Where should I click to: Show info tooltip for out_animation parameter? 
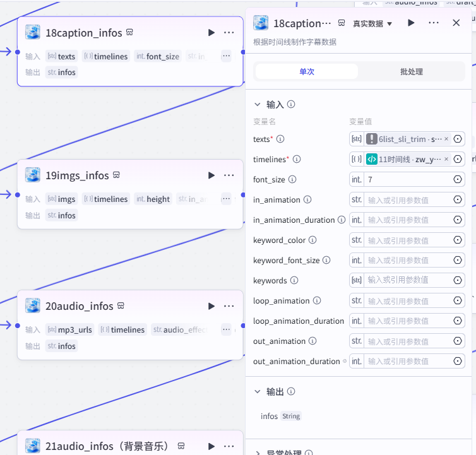[x=312, y=341]
